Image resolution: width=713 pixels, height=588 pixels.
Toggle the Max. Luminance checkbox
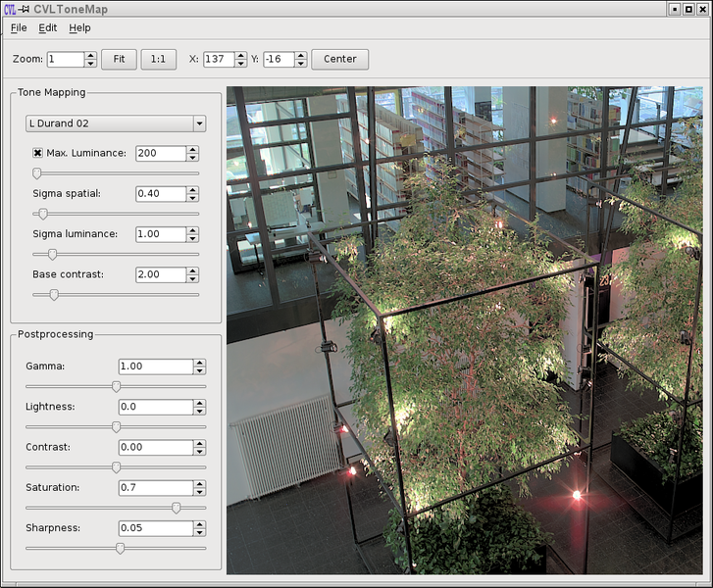click(x=37, y=153)
